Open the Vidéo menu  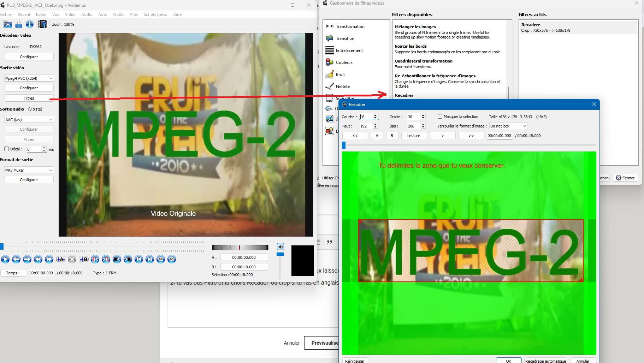pos(70,14)
